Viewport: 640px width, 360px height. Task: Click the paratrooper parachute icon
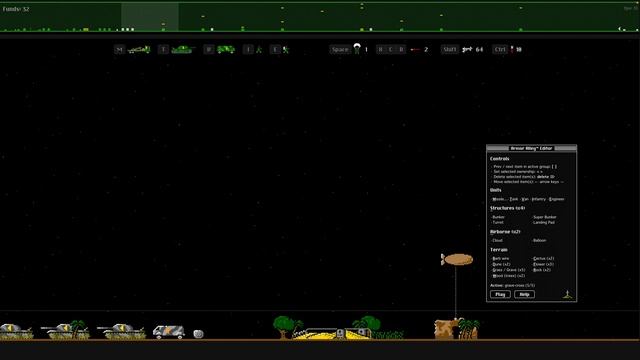coord(357,49)
